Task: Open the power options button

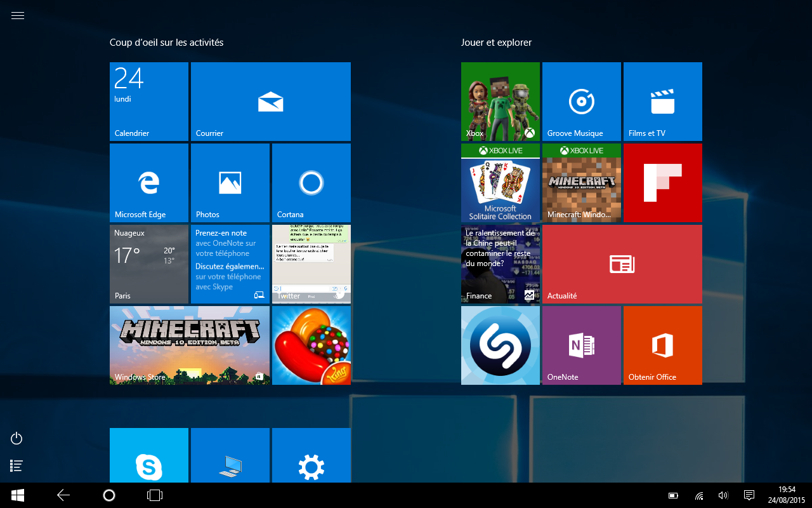Action: tap(17, 438)
